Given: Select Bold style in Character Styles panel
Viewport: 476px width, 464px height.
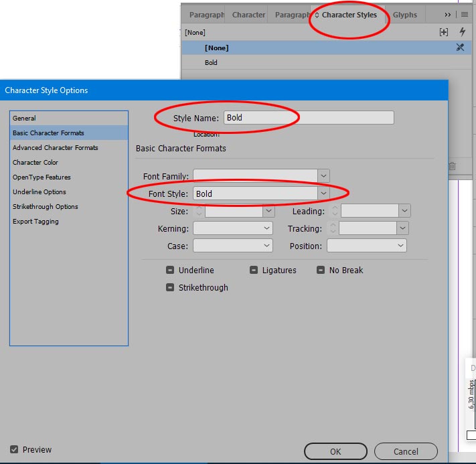Looking at the screenshot, I should pos(326,62).
